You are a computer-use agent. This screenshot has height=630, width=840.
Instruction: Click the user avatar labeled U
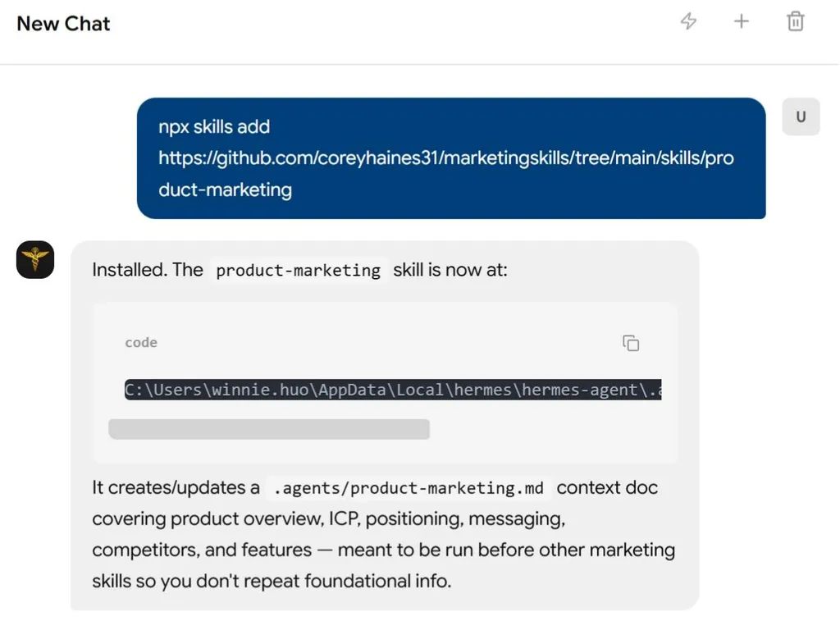[801, 116]
